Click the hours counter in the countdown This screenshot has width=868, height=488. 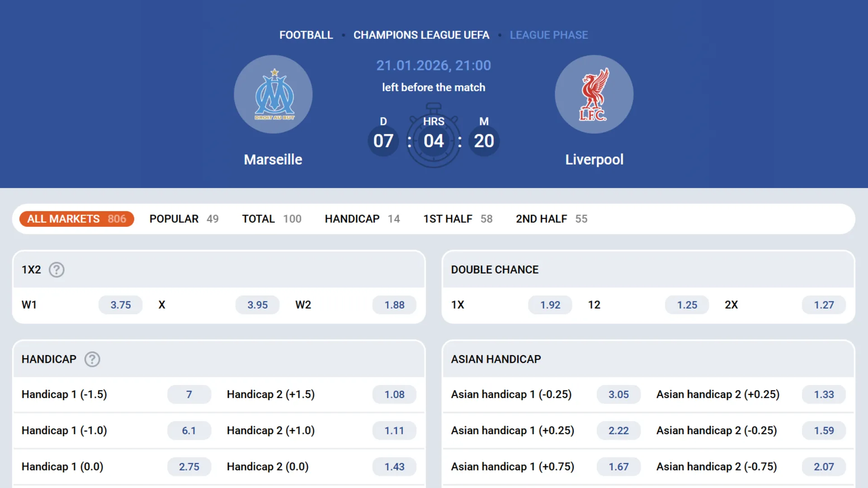click(x=434, y=141)
